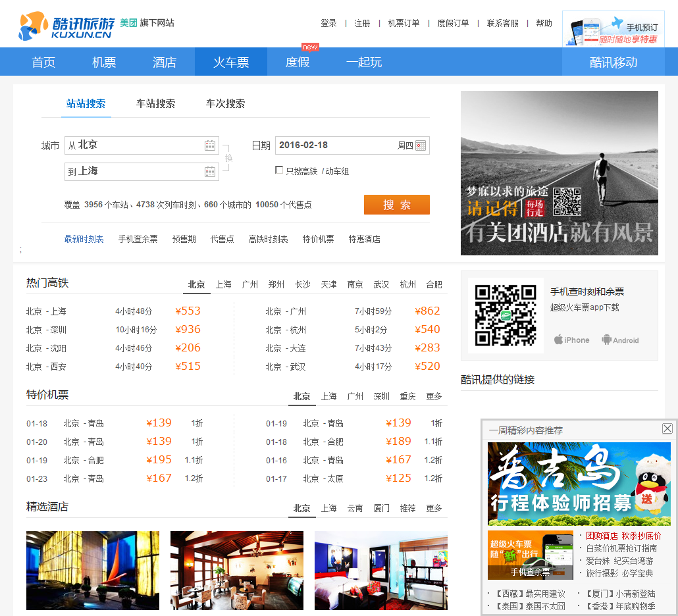Open the mobile booking banner at top right

[x=613, y=28]
